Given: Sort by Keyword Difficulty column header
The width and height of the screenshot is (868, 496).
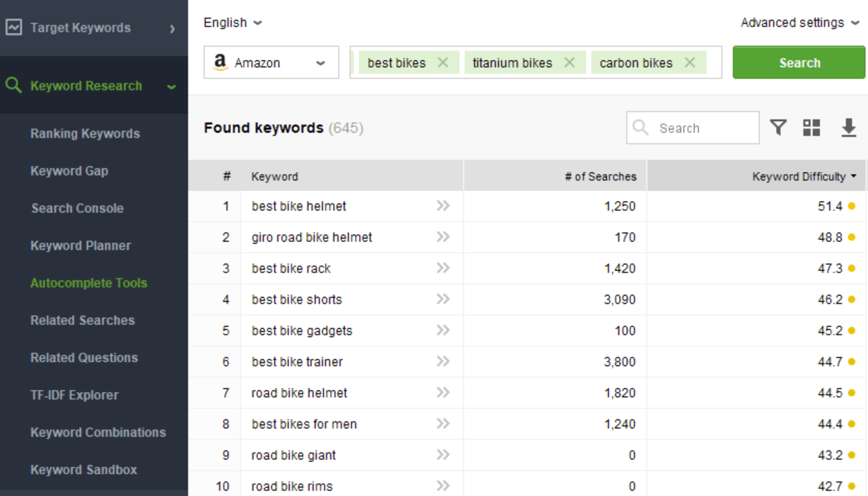Looking at the screenshot, I should click(804, 176).
